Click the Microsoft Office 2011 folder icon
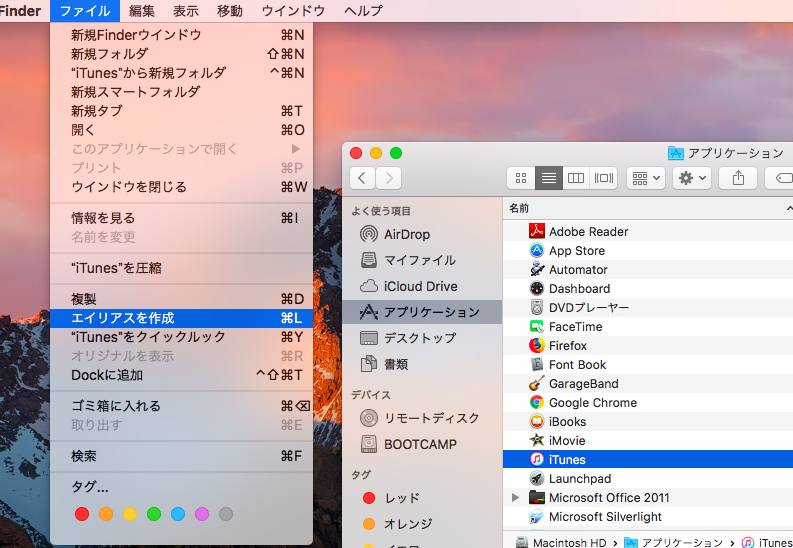 [x=537, y=497]
